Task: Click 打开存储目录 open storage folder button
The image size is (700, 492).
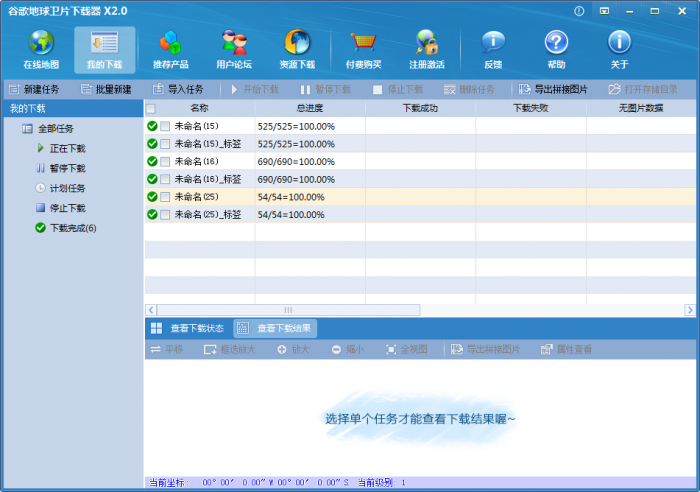Action: [x=643, y=89]
